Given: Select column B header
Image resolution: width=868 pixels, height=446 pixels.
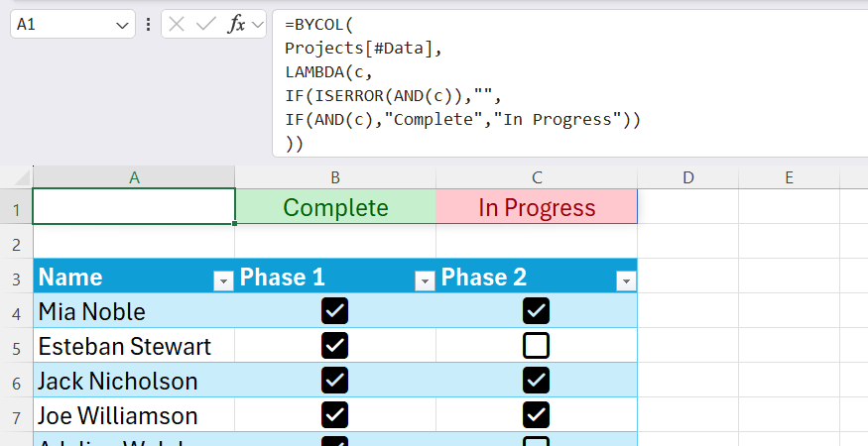Looking at the screenshot, I should pyautogui.click(x=335, y=177).
